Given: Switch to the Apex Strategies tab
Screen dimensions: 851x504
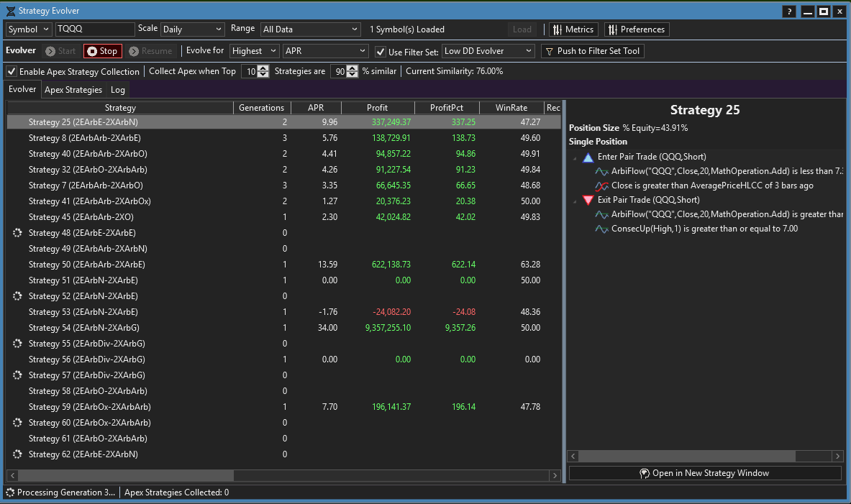Looking at the screenshot, I should [73, 90].
